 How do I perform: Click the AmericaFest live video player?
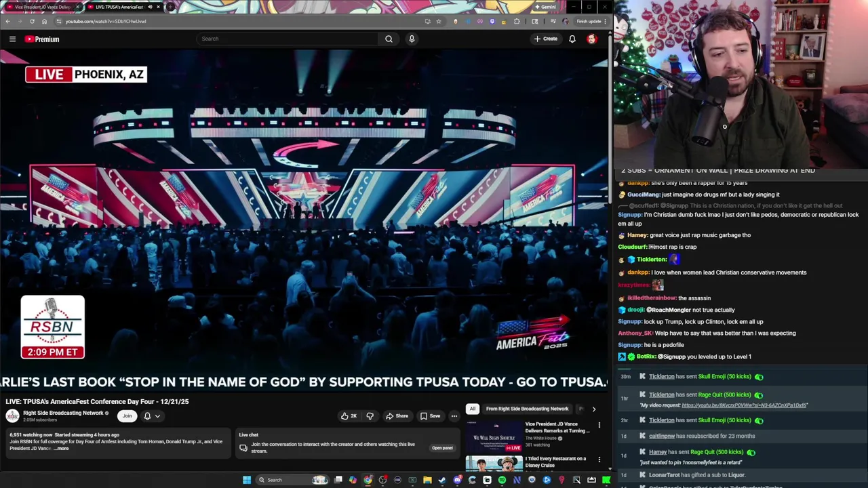click(304, 221)
